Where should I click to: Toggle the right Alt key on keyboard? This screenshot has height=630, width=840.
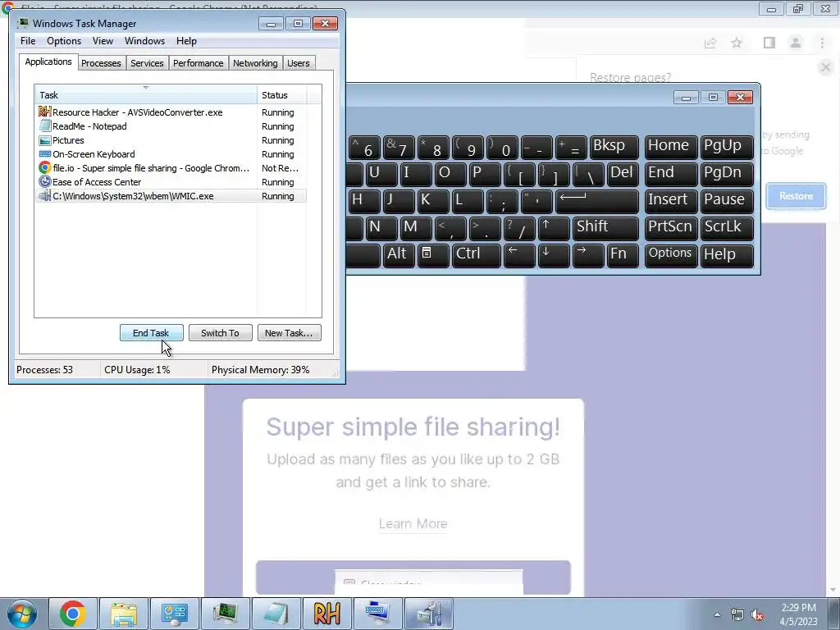398,256
